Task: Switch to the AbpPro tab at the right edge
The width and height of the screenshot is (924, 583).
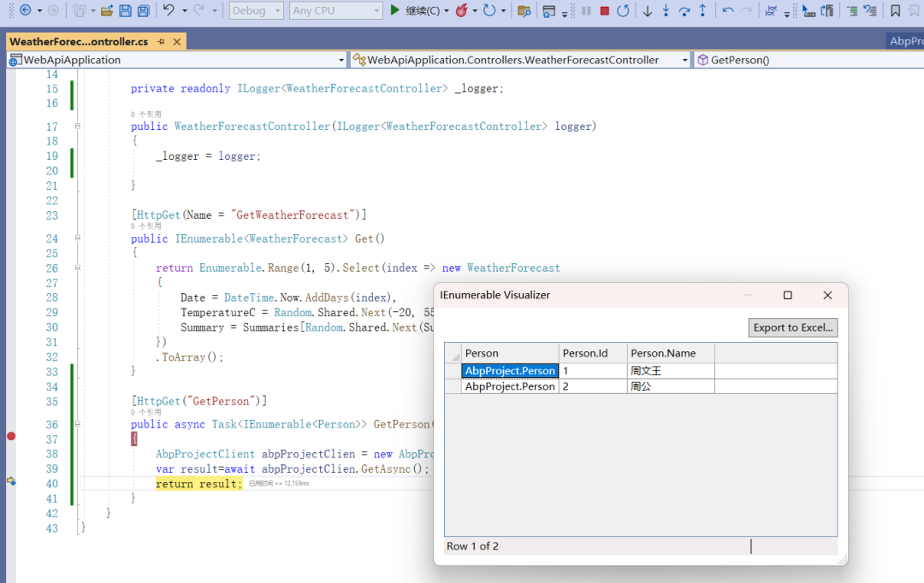Action: tap(906, 41)
